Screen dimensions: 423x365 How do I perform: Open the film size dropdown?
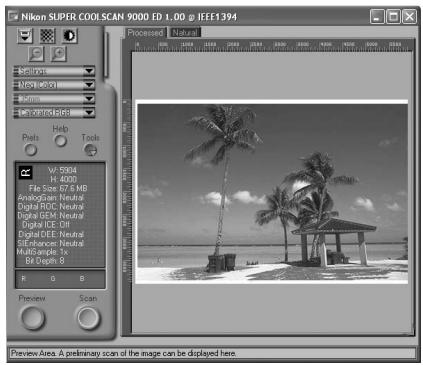[x=54, y=99]
